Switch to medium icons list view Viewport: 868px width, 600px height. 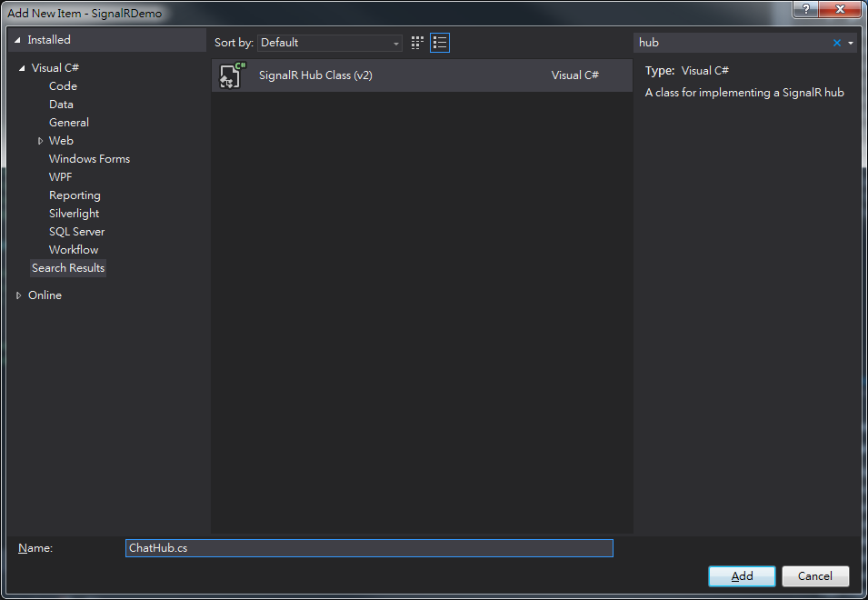tap(440, 43)
